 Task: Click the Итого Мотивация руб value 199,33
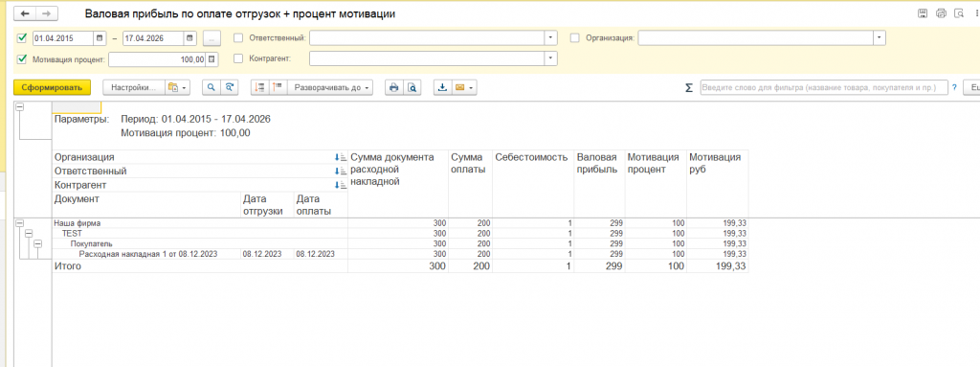731,266
